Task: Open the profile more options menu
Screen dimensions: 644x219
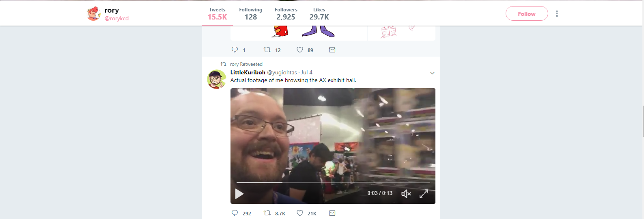Action: [557, 14]
